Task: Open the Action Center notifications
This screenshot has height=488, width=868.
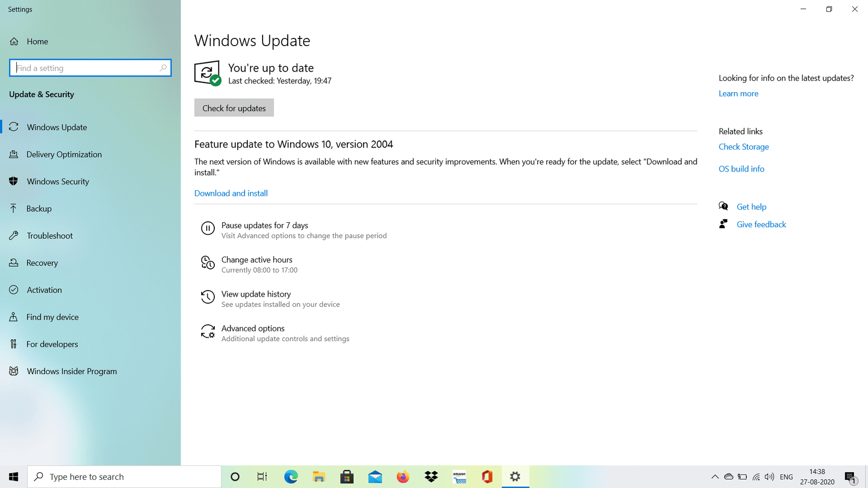Action: click(851, 477)
